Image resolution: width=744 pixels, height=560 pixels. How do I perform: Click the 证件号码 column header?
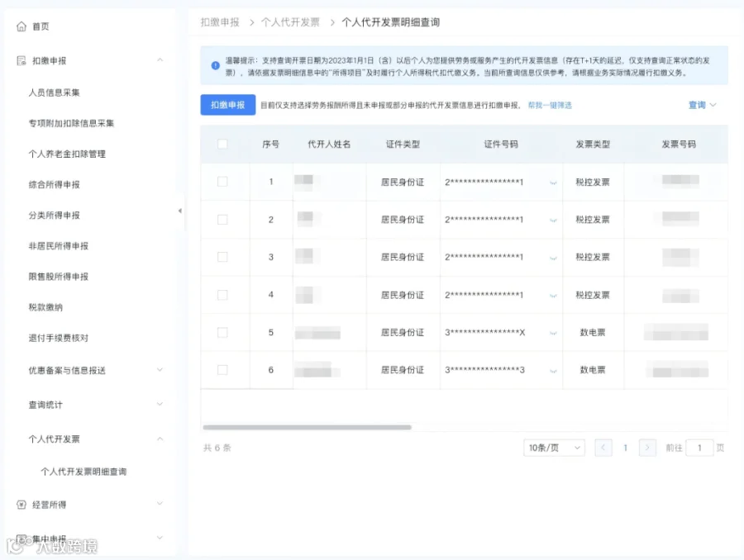pos(501,145)
